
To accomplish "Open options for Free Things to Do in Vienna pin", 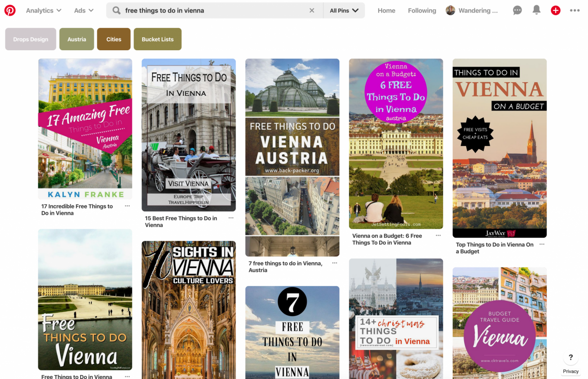I will coord(127,376).
